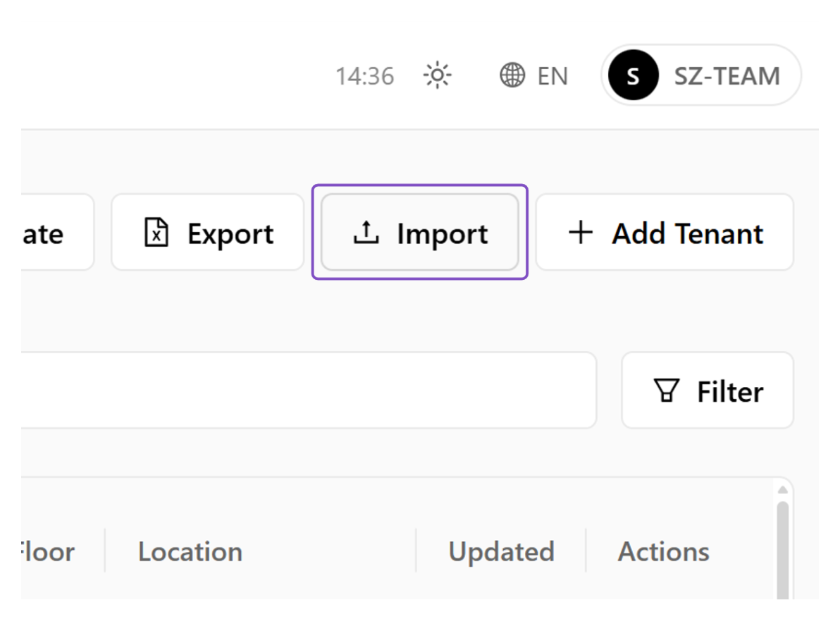Viewport: 840px width, 621px height.
Task: Click the upload arrow icon on Import
Action: click(x=366, y=232)
